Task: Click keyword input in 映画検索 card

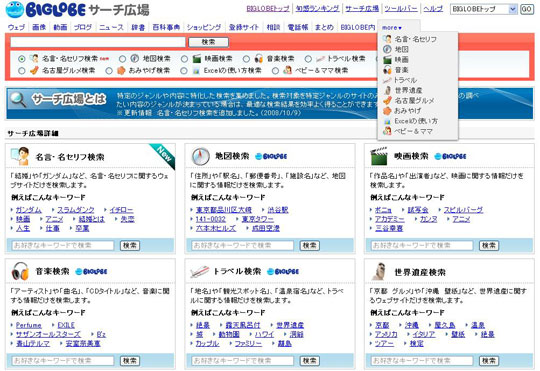Action: coord(422,245)
